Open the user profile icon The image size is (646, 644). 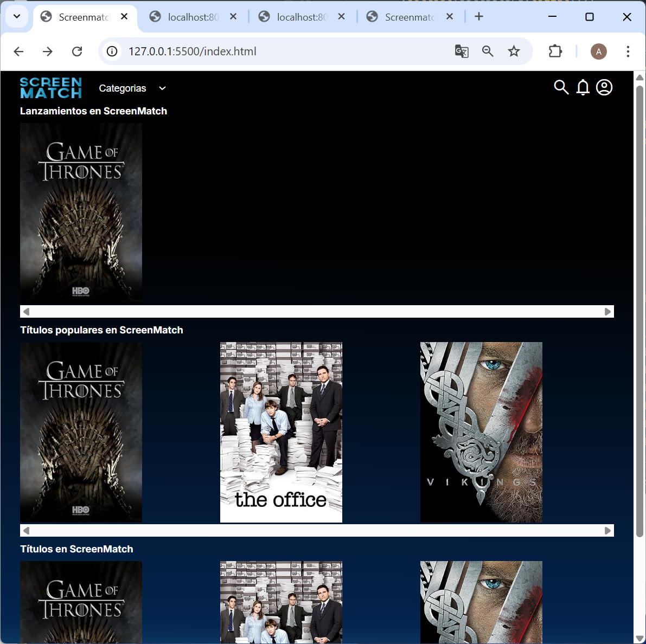[x=604, y=87]
